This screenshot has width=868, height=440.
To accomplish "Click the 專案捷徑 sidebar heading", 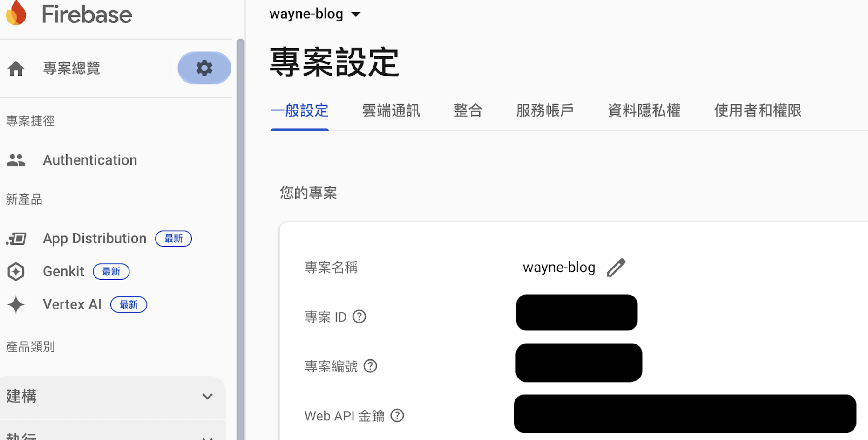I will [x=30, y=121].
